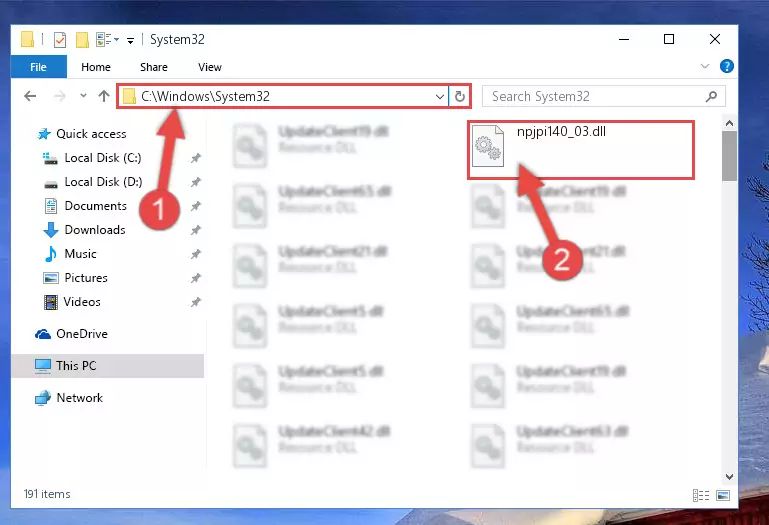
Task: Open the File menu tab
Action: pos(38,67)
